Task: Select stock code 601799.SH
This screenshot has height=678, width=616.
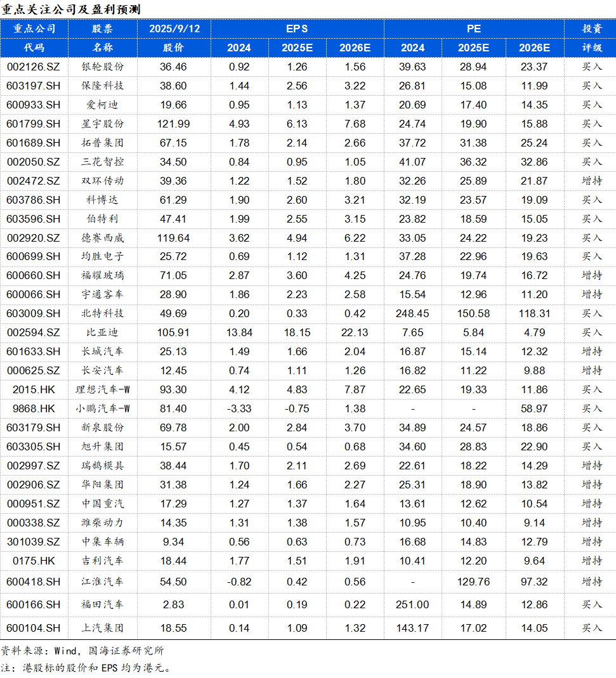Action: [x=34, y=124]
